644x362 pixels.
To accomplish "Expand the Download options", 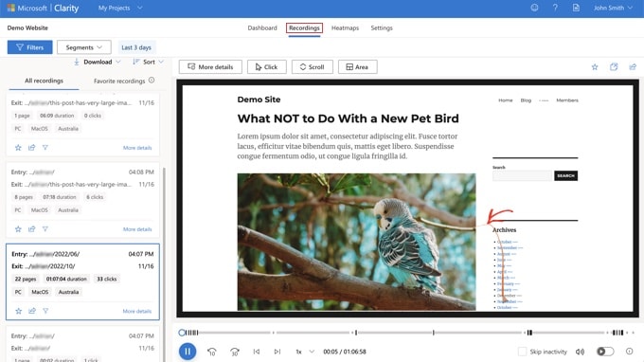I will (98, 62).
